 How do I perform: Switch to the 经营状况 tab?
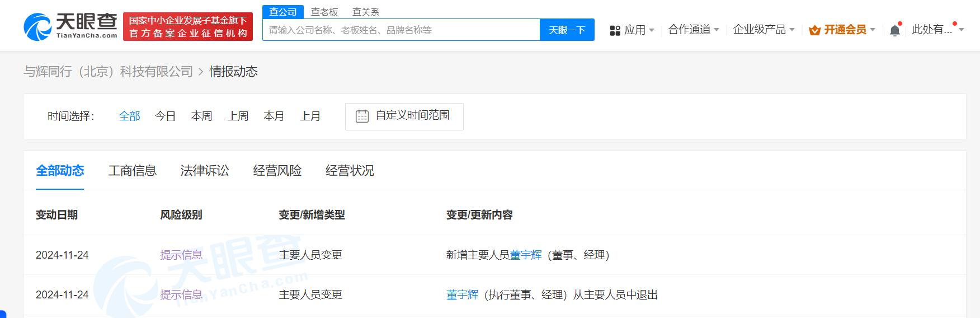click(x=350, y=171)
